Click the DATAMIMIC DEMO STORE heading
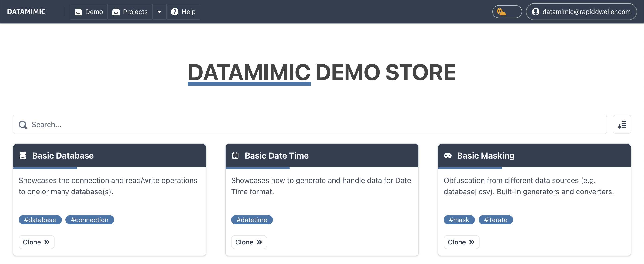 322,72
